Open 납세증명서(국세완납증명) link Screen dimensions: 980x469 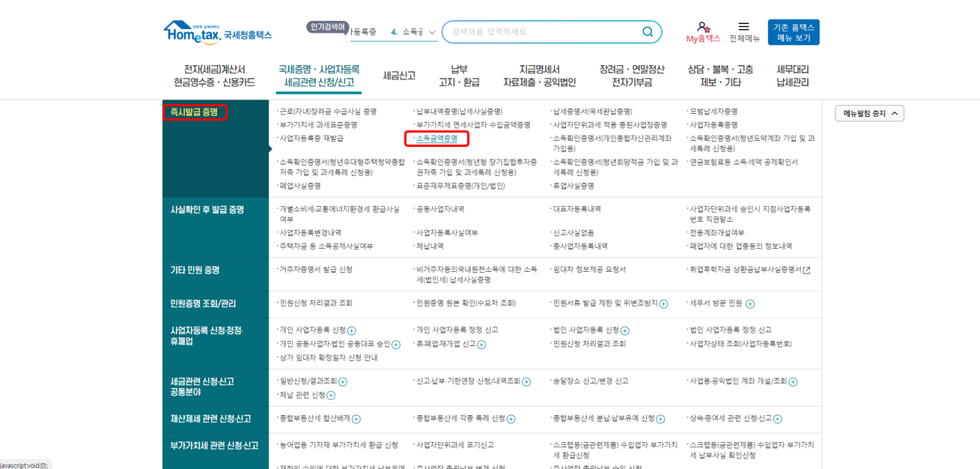[x=593, y=112]
